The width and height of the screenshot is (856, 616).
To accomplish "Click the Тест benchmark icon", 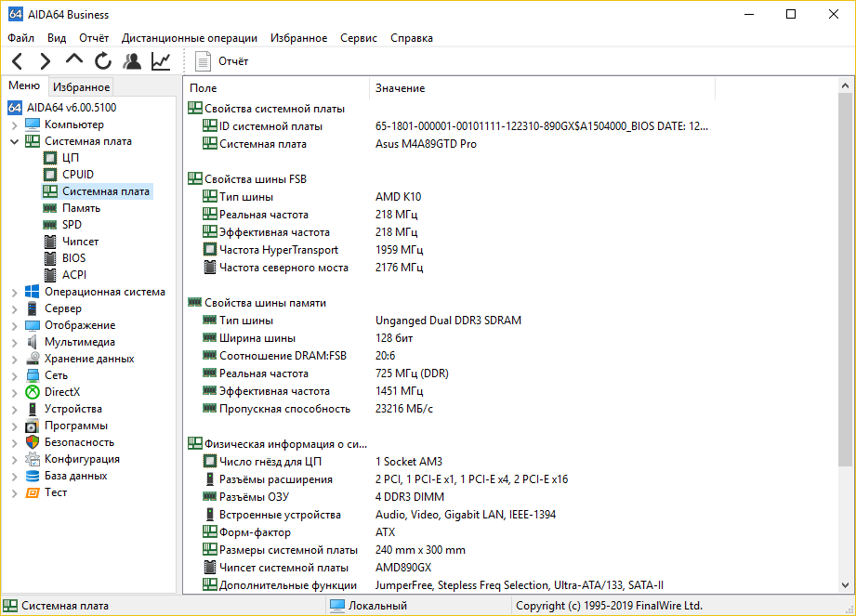I will click(33, 492).
